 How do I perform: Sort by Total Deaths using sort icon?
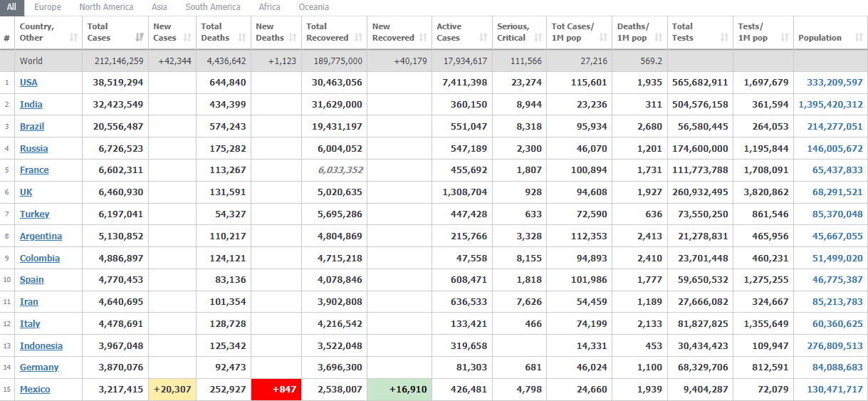pyautogui.click(x=242, y=38)
